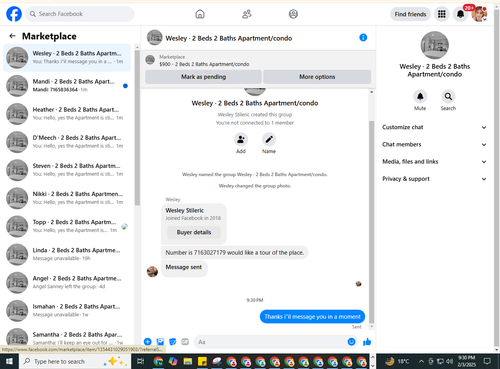Screen dimensions: 500x369
Task: Open Linda 2 Beds 2 Baths conversation
Action: [x=67, y=254]
